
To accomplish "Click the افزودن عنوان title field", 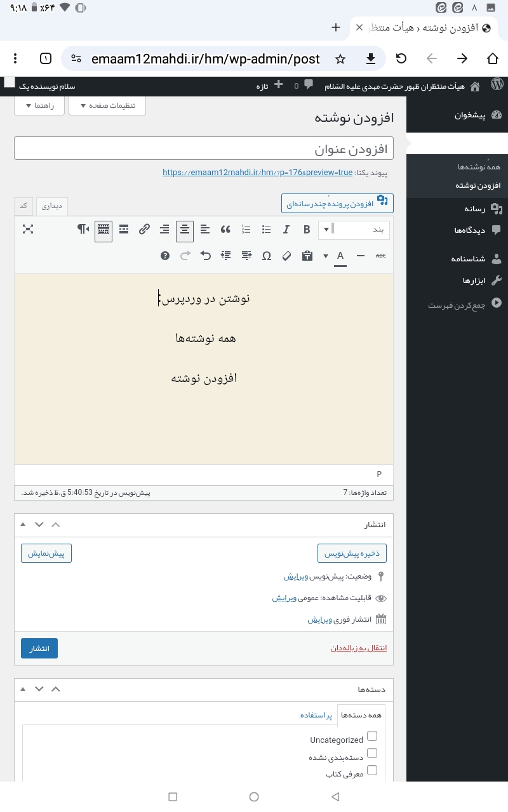I will pyautogui.click(x=203, y=148).
